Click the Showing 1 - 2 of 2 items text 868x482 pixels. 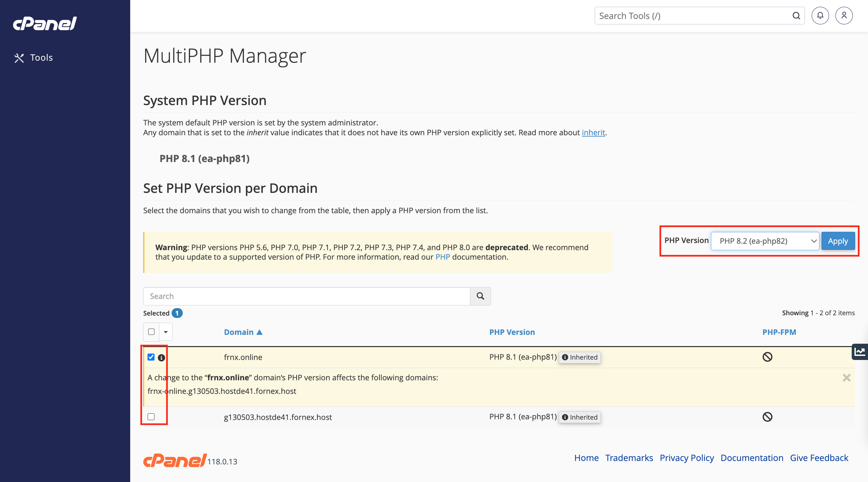818,313
